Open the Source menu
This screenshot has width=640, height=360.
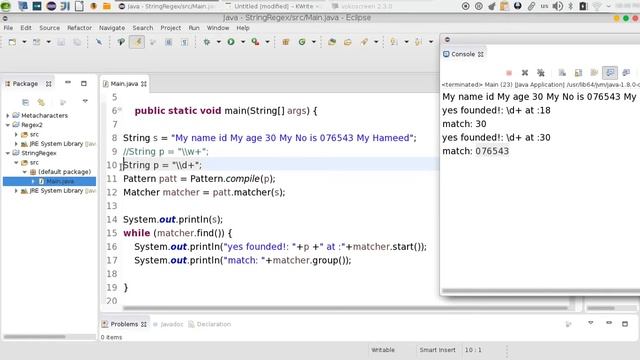49,28
